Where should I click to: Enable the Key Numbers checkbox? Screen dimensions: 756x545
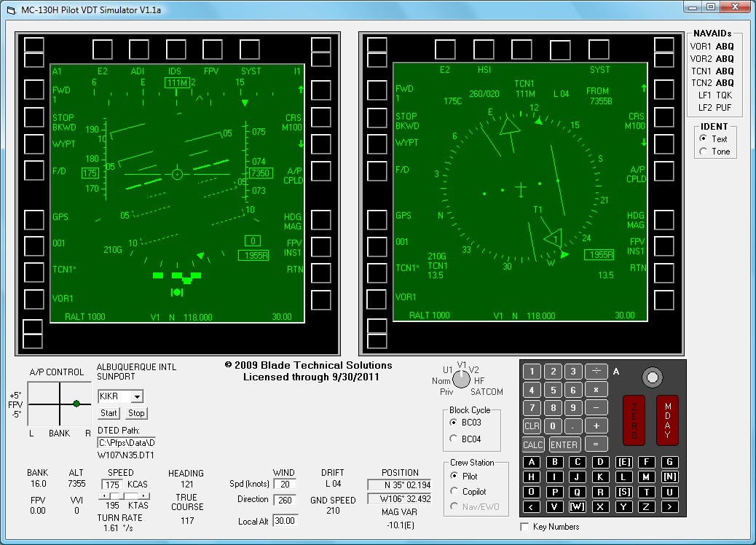coord(525,527)
